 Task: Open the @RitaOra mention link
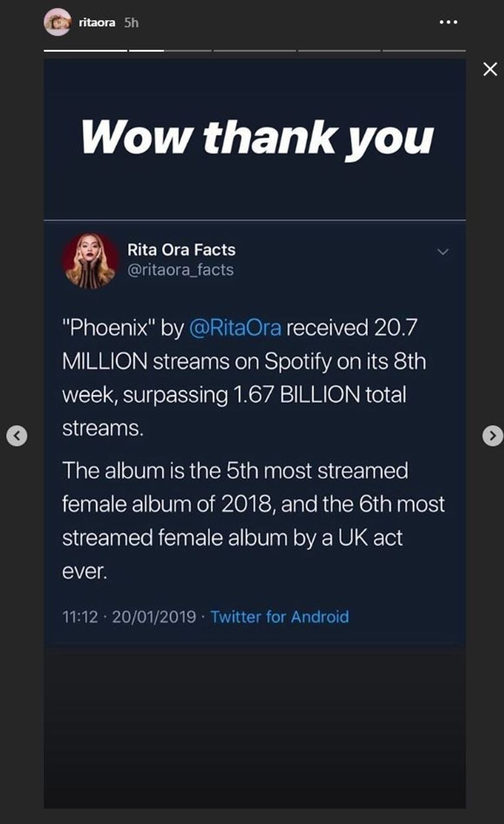235,328
